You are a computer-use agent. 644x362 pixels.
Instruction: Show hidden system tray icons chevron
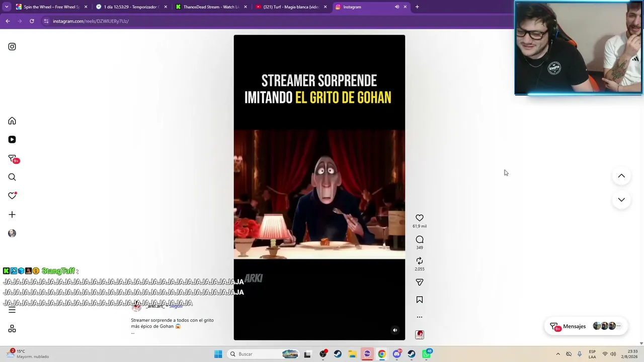[558, 354]
